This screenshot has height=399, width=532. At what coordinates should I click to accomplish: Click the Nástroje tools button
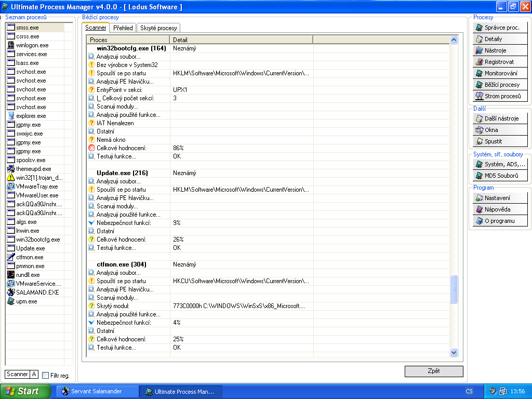pyautogui.click(x=500, y=50)
